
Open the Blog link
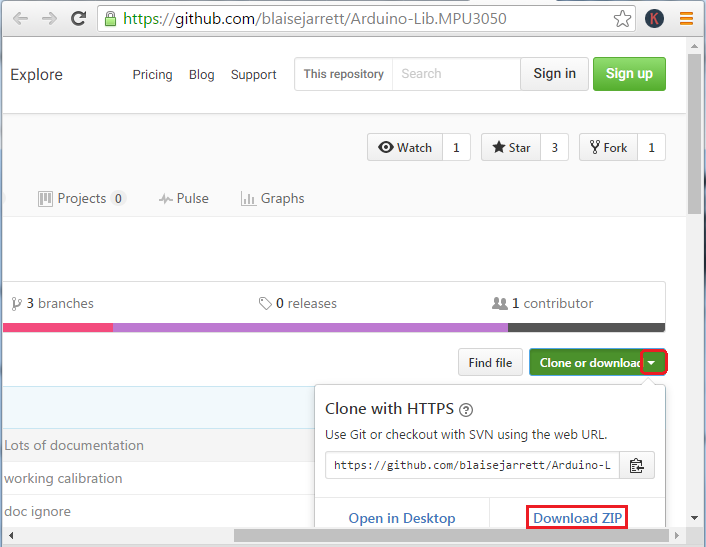201,74
